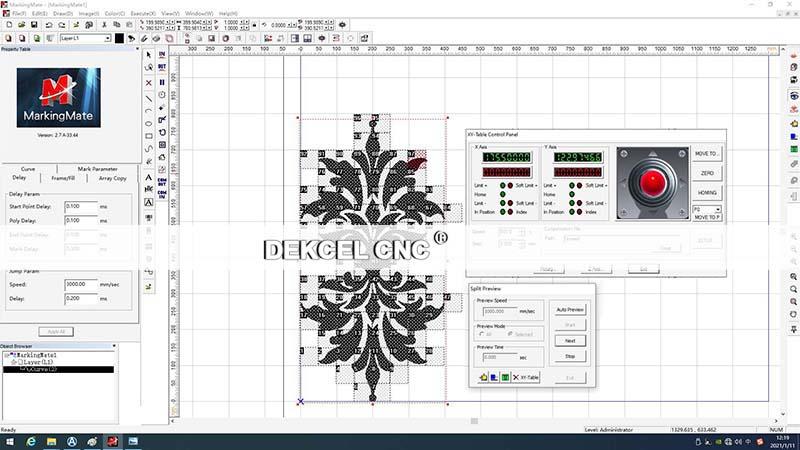800x450 pixels.
Task: Collapse the Property Table panel arrow
Action: click(x=137, y=49)
